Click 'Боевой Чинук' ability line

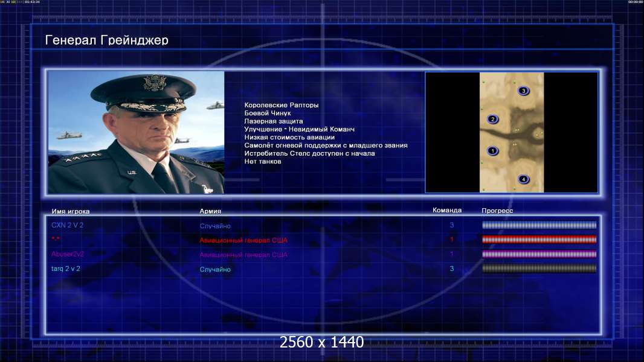[268, 113]
